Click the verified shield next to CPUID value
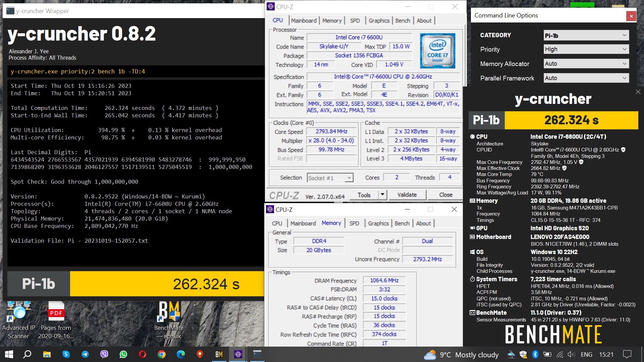Image resolution: width=644 pixels, height=362 pixels. pos(623,150)
